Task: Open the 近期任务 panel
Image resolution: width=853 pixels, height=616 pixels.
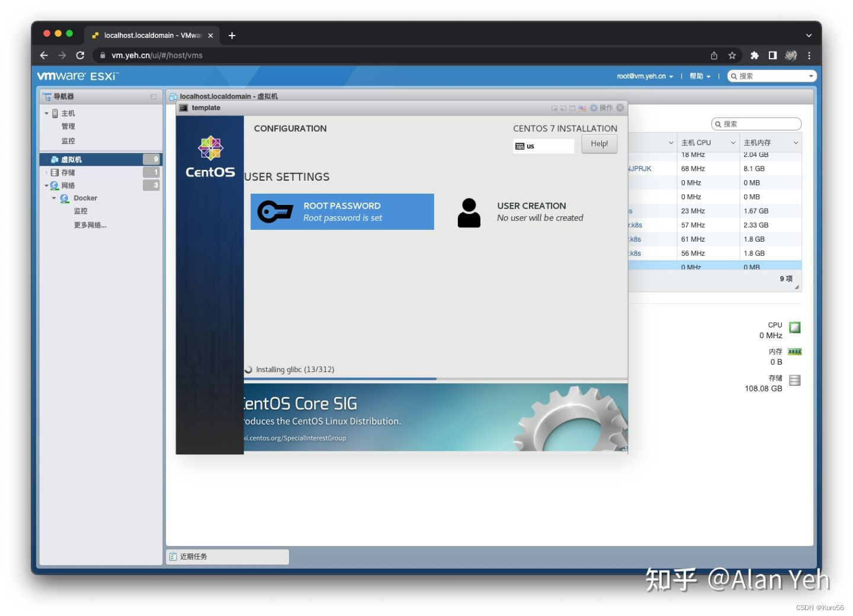Action: (227, 557)
